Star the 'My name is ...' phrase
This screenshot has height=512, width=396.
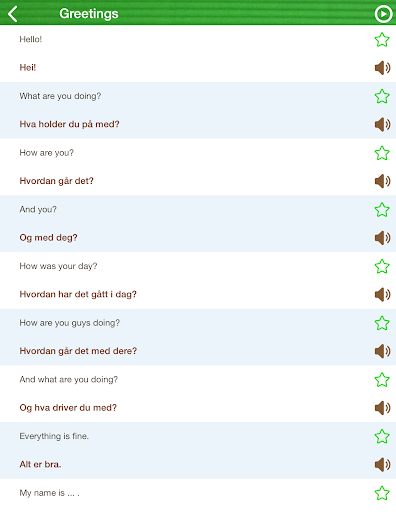click(x=382, y=493)
